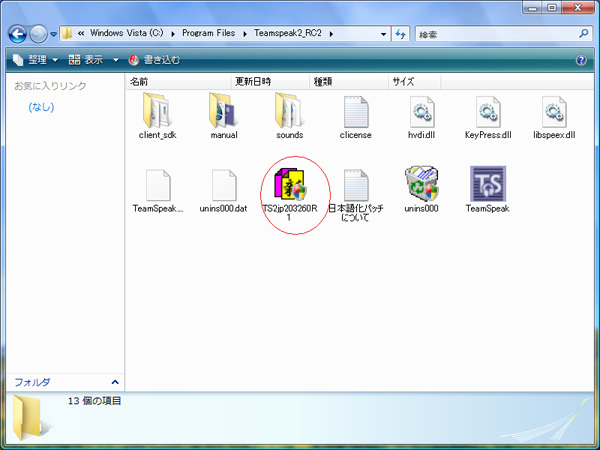Select the hvdi.dll file icon

(x=422, y=112)
